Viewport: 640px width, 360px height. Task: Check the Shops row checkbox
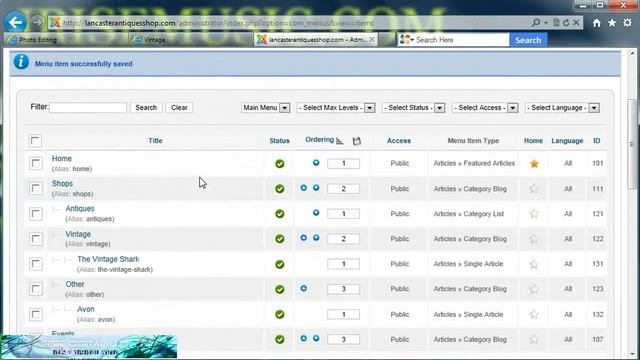click(x=36, y=189)
